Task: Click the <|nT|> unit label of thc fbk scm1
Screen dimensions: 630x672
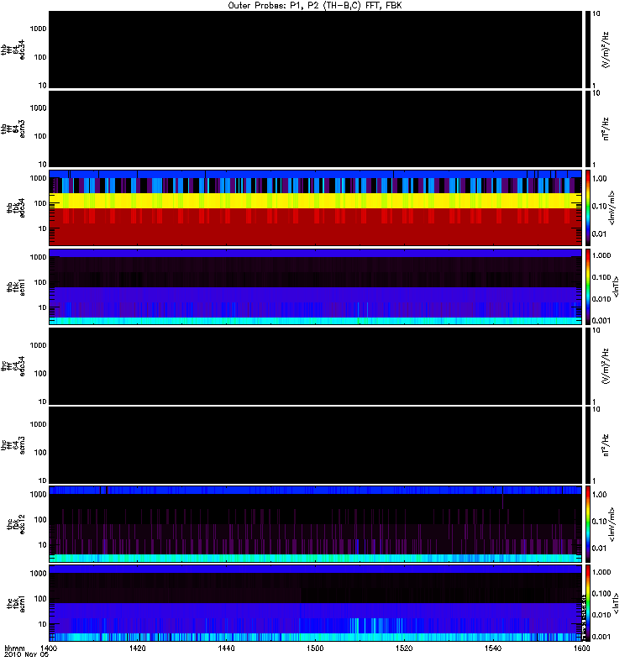Action: [x=616, y=603]
